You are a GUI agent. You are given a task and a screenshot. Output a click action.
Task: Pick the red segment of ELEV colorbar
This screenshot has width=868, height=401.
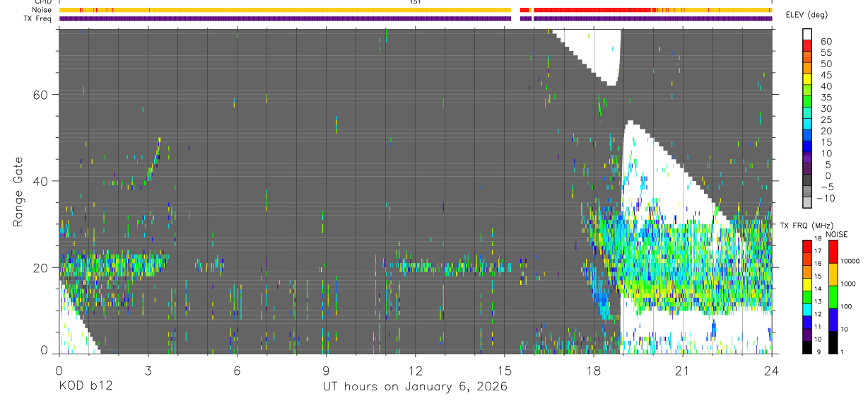click(x=807, y=45)
